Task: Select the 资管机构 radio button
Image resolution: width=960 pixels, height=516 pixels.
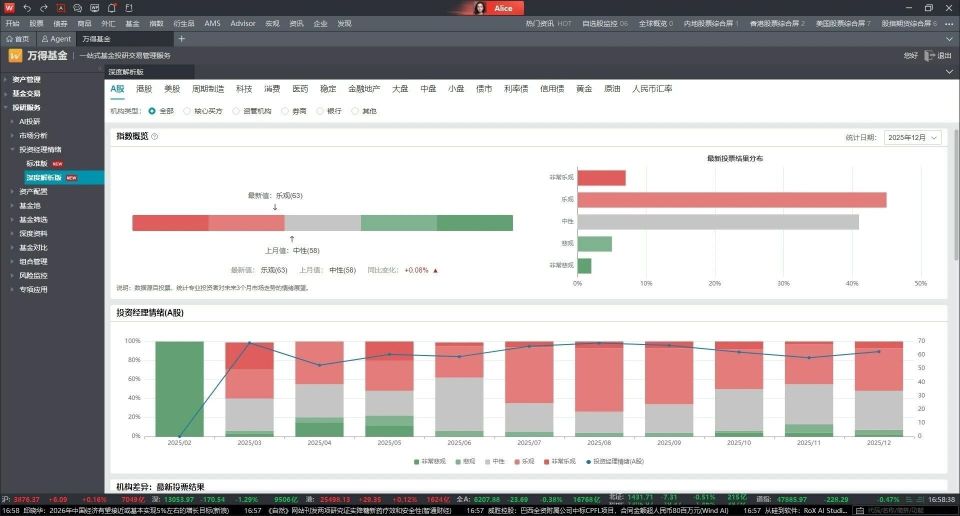Action: (236, 111)
